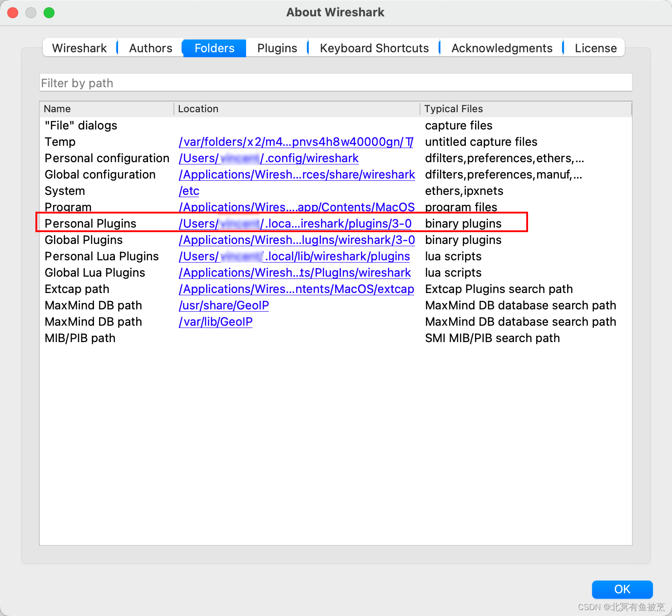Open the /usr/share/GeoIP link

(224, 305)
